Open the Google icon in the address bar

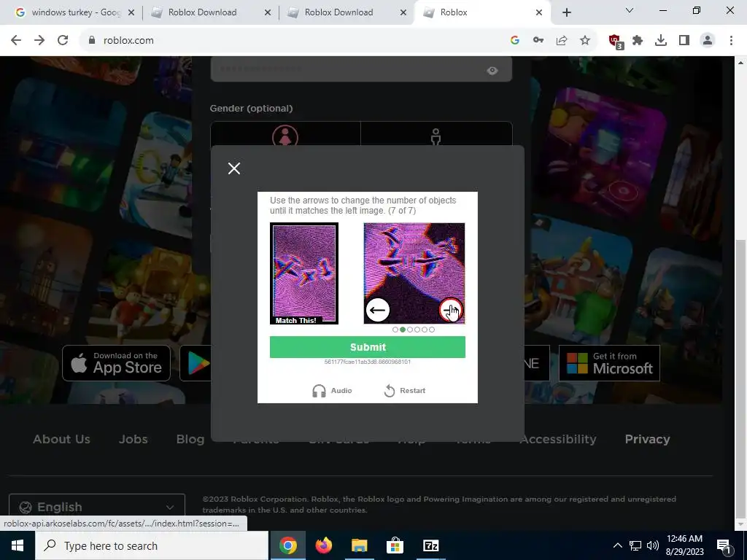pyautogui.click(x=514, y=41)
